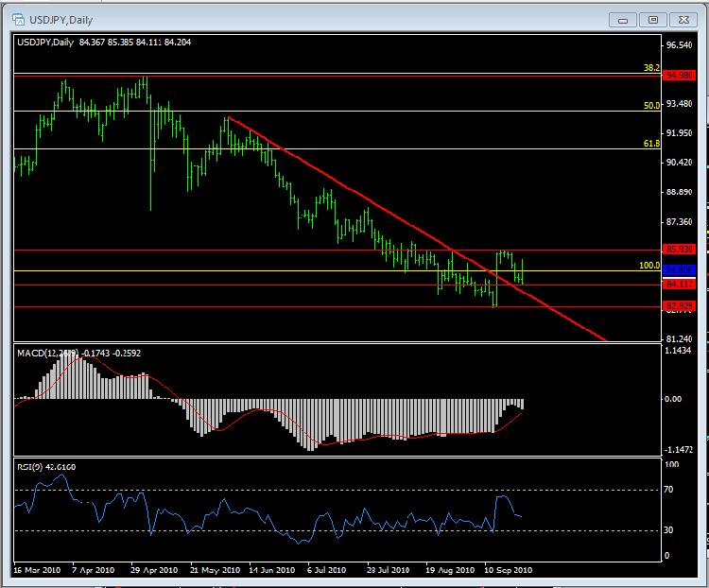Minimize the USDJPY chart window

[x=626, y=18]
